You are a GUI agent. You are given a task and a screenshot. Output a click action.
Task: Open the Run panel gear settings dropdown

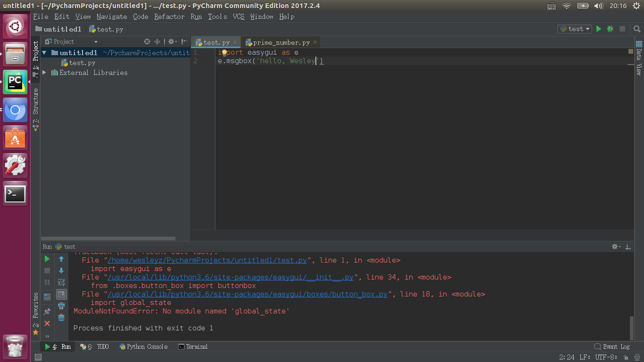pyautogui.click(x=616, y=247)
